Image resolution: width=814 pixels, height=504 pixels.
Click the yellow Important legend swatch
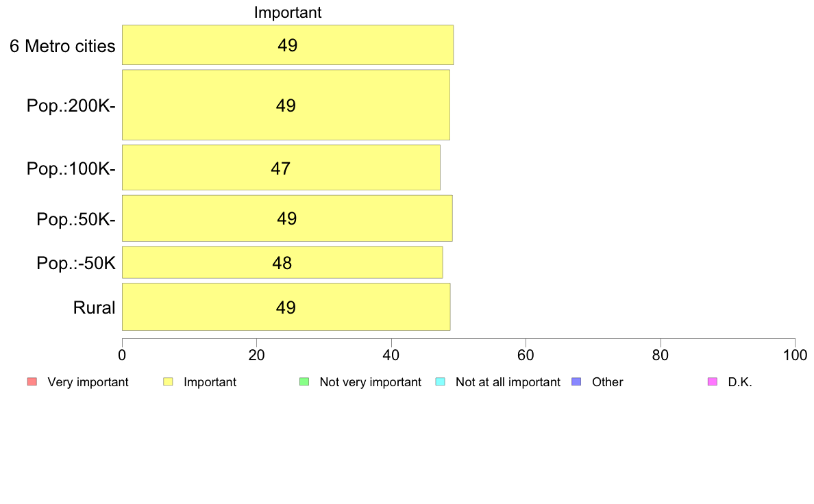168,381
